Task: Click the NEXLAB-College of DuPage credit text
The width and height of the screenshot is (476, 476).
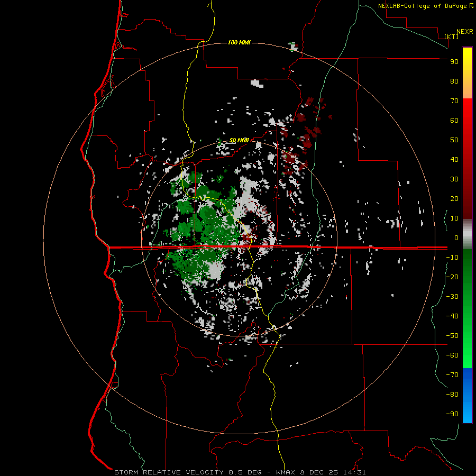Action: point(423,6)
